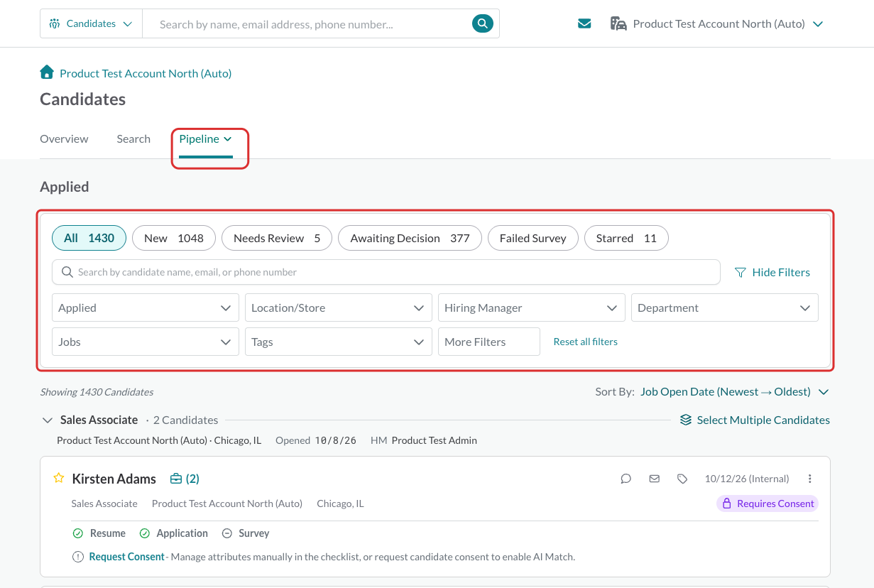Click the Requires Consent lock badge

click(x=768, y=503)
